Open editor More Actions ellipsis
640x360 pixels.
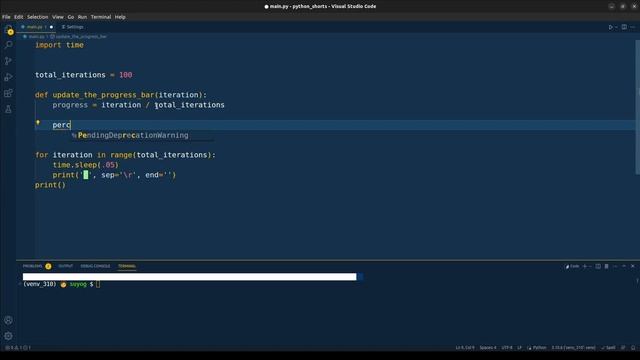[633, 27]
